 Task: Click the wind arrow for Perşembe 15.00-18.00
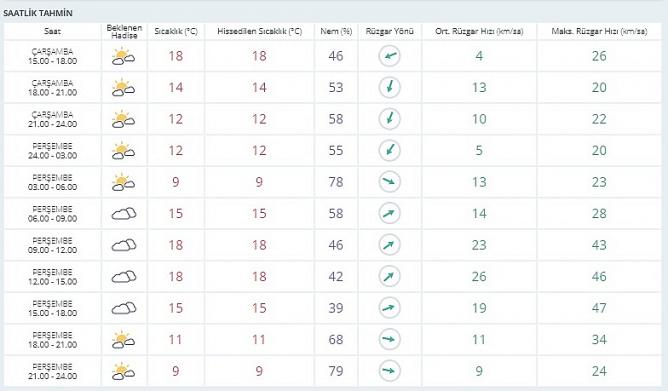[389, 308]
